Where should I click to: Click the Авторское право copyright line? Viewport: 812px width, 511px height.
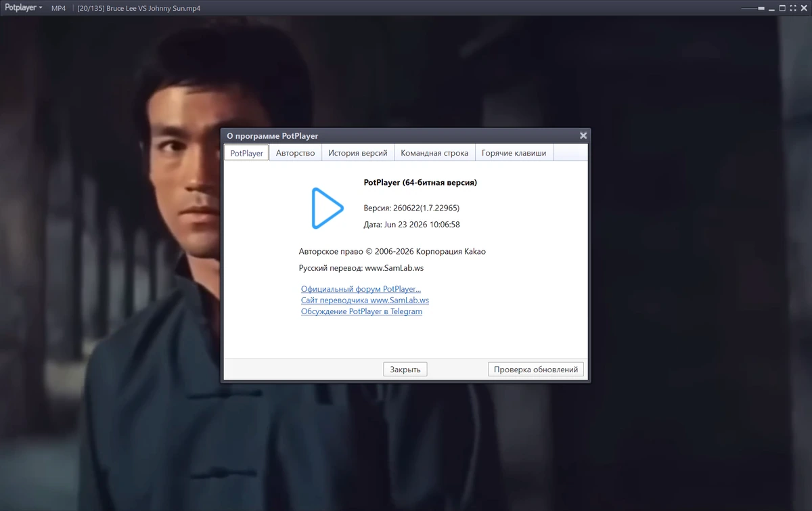click(392, 251)
